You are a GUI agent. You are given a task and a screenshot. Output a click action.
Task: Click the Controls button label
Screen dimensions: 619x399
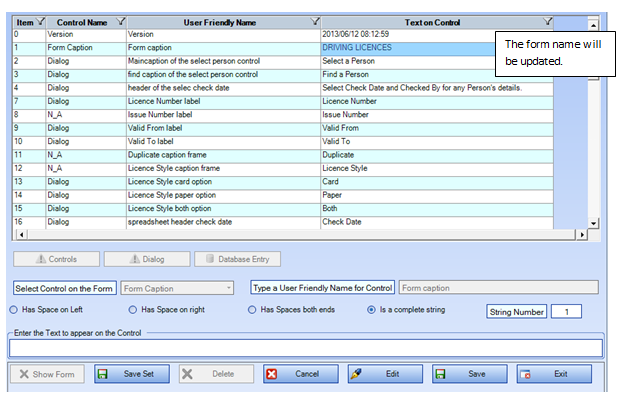(x=63, y=259)
